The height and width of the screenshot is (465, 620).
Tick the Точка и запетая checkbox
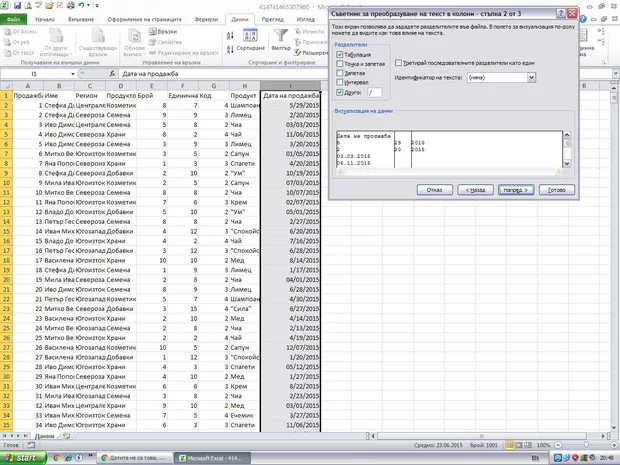click(340, 63)
